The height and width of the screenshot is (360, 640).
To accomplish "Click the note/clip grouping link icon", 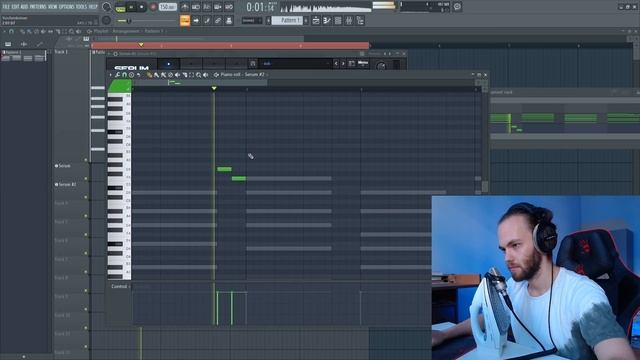I will 218,20.
